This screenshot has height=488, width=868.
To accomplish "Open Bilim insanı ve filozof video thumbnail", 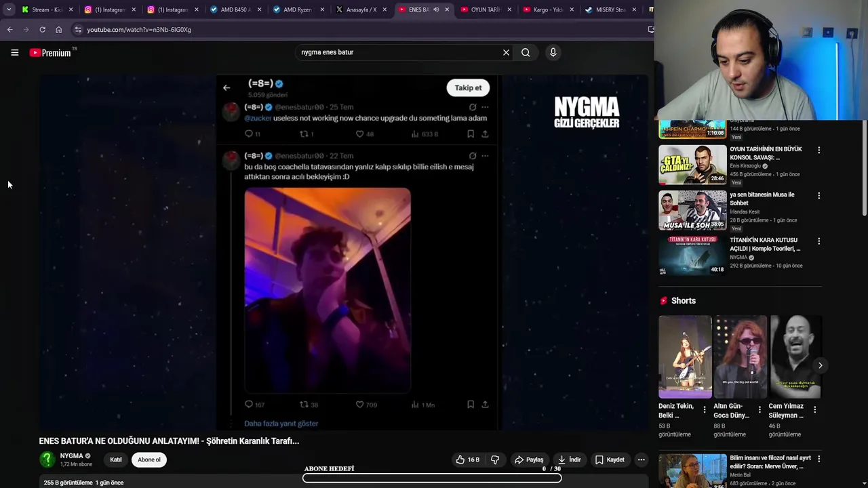I will [x=692, y=471].
